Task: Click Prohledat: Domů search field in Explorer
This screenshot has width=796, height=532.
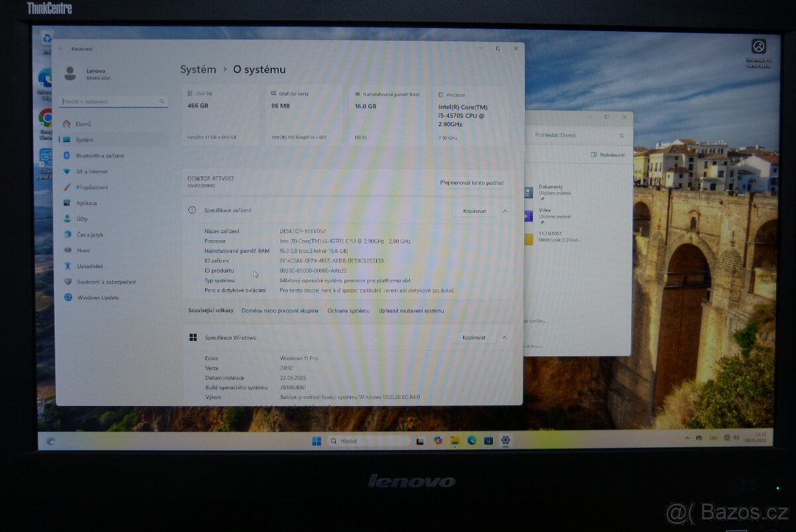Action: (577, 135)
